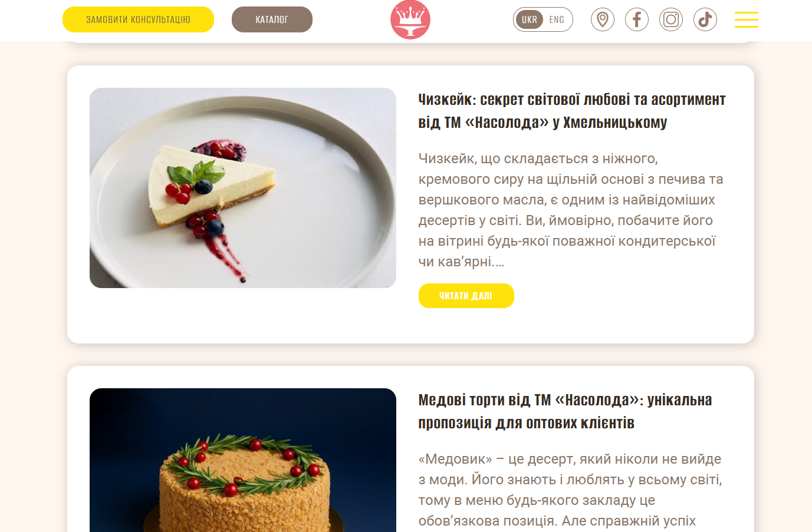This screenshot has height=532, width=812.
Task: Go to homepage via crown cake logo
Action: coord(410,19)
